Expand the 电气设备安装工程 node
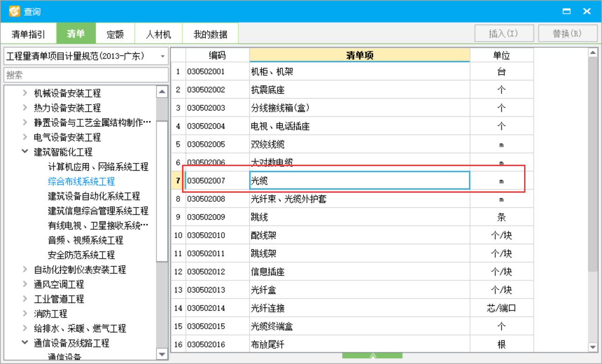The image size is (602, 364). point(25,137)
